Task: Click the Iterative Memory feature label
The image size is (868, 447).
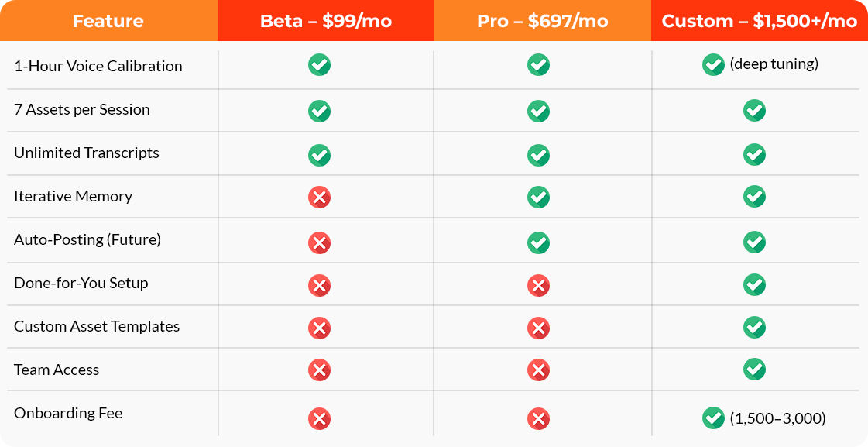Action: point(73,197)
